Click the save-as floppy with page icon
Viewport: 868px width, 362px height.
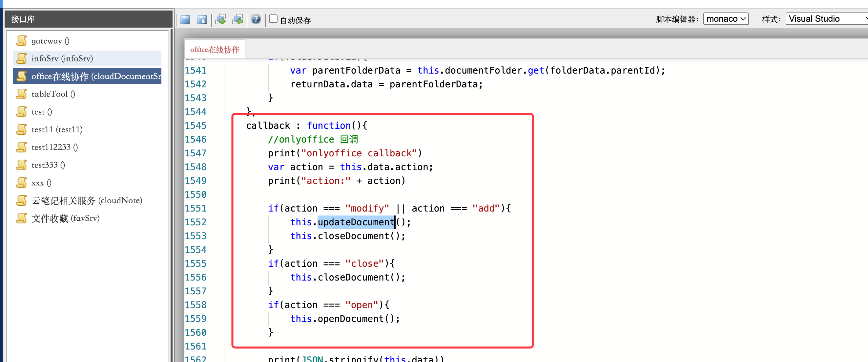click(x=202, y=20)
